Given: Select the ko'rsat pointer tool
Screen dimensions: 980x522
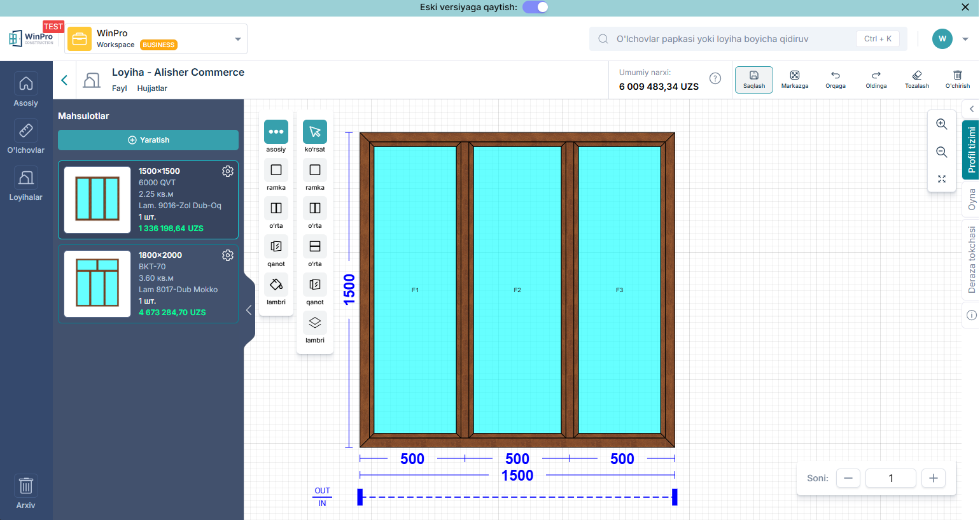Looking at the screenshot, I should (314, 132).
